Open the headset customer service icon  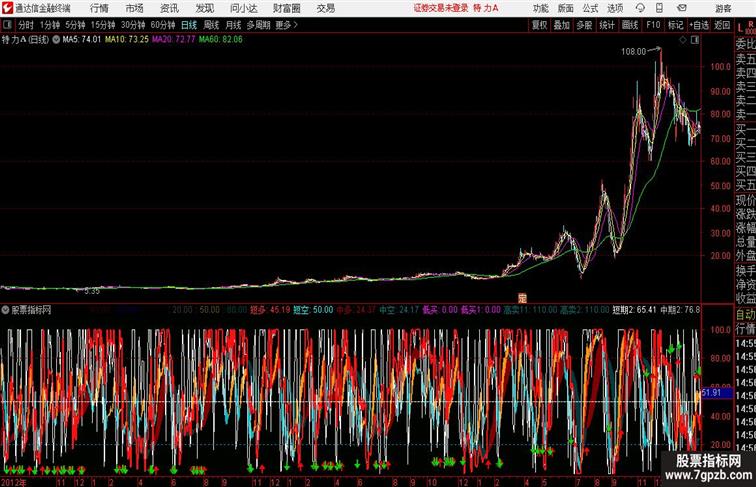640,8
